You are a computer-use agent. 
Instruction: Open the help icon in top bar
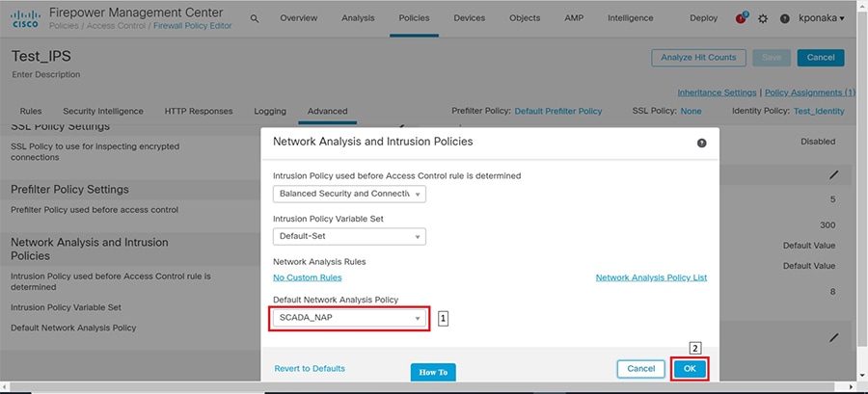(784, 18)
